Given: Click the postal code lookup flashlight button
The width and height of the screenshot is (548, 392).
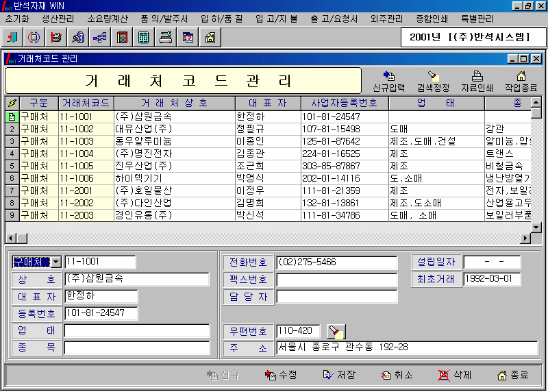Looking at the screenshot, I should [334, 332].
